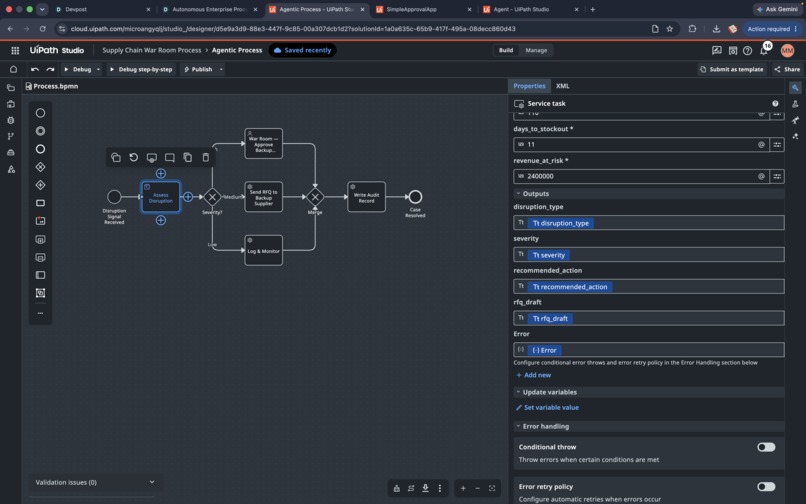Add a start event from the palette
Image resolution: width=806 pixels, height=504 pixels.
point(40,113)
